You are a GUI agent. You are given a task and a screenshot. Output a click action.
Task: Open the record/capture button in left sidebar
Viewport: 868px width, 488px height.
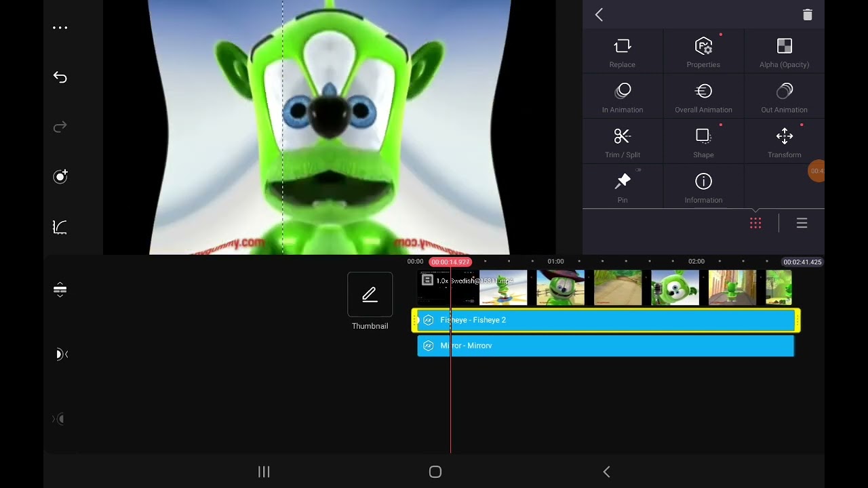(60, 177)
